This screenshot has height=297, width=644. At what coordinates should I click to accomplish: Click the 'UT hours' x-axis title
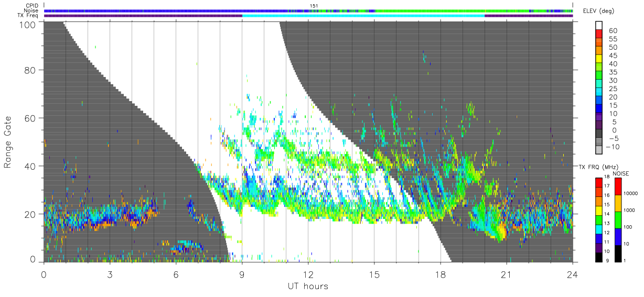308,286
